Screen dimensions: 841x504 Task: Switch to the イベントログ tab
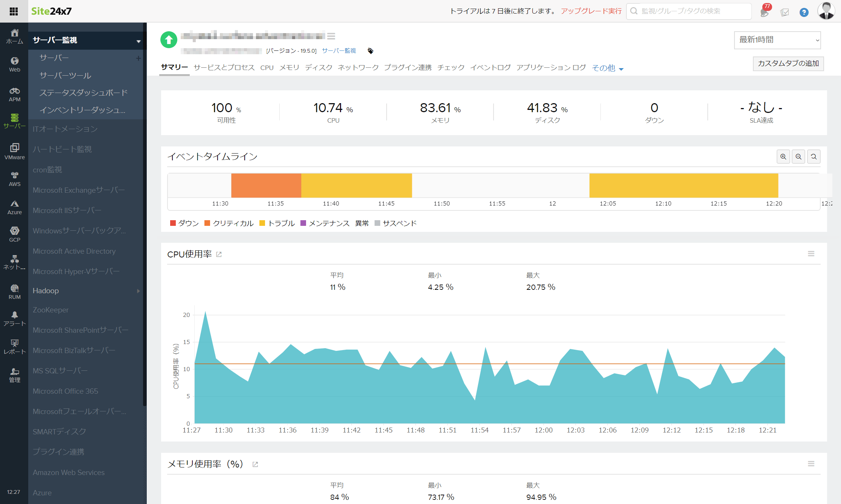[x=490, y=67]
